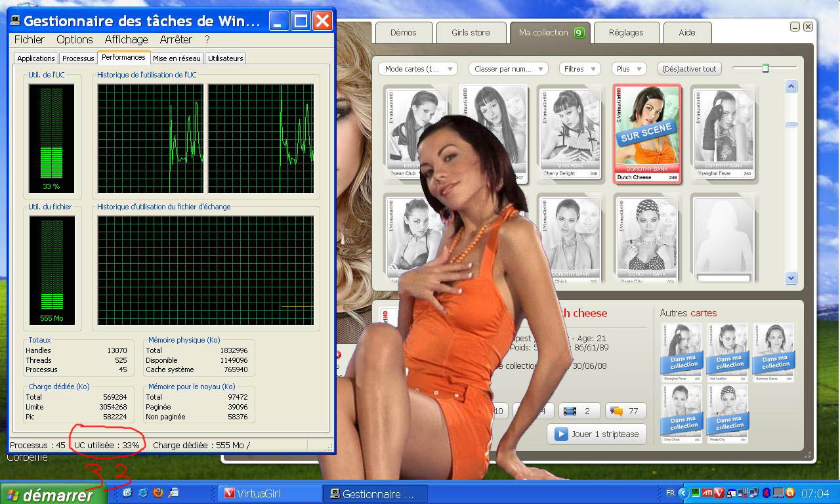Open the Plus dropdown menu
840x504 pixels.
tap(629, 69)
